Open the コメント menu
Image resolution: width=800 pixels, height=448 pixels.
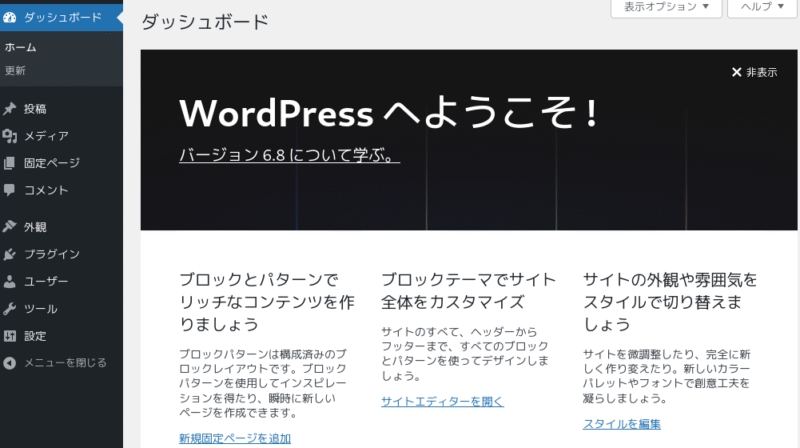click(61, 190)
